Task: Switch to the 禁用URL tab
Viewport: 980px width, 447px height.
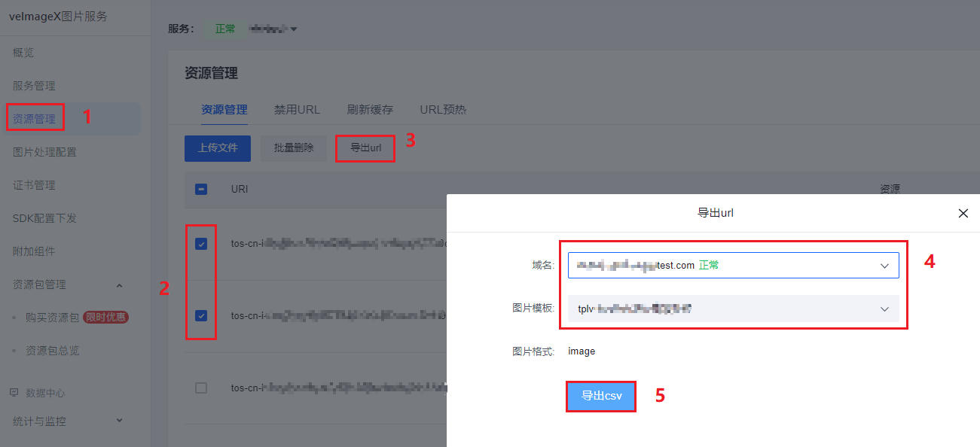Action: click(x=297, y=109)
